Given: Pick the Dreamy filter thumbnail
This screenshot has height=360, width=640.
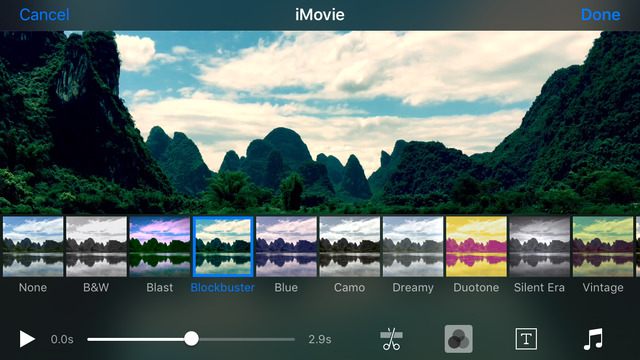Looking at the screenshot, I should tap(413, 247).
